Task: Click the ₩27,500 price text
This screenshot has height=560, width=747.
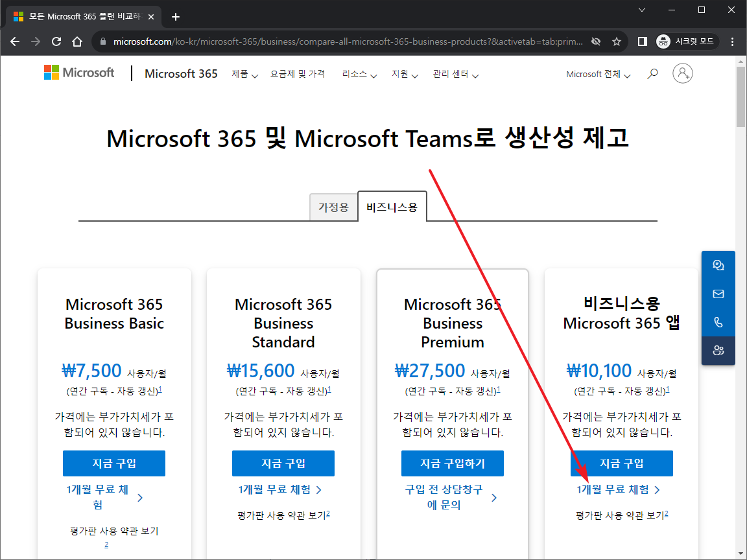Action: 430,371
